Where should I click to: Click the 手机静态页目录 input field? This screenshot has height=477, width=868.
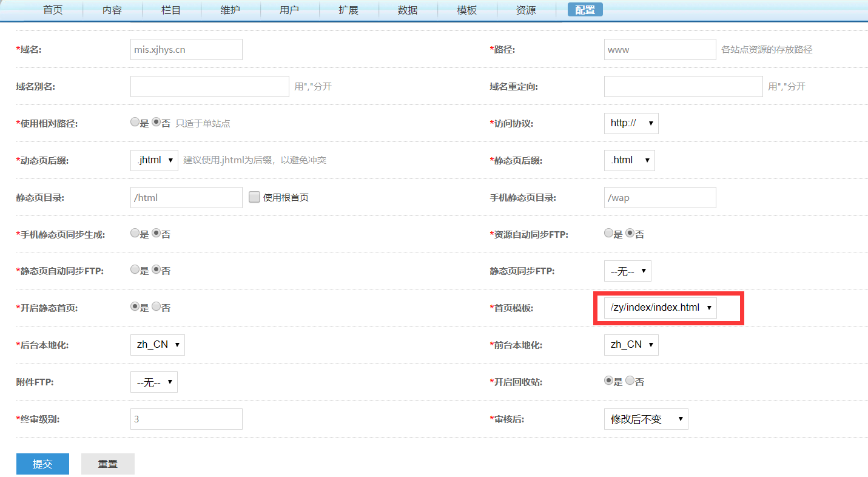pyautogui.click(x=660, y=197)
